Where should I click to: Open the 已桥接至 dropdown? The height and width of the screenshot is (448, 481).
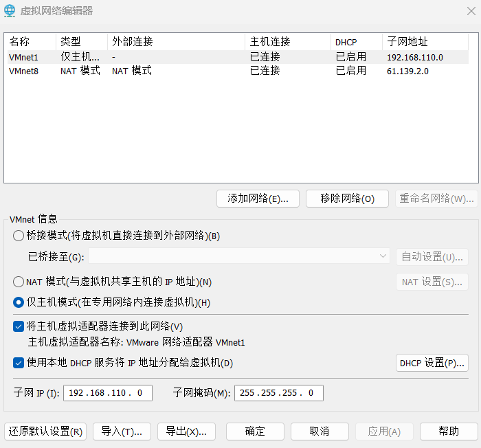tap(239, 256)
